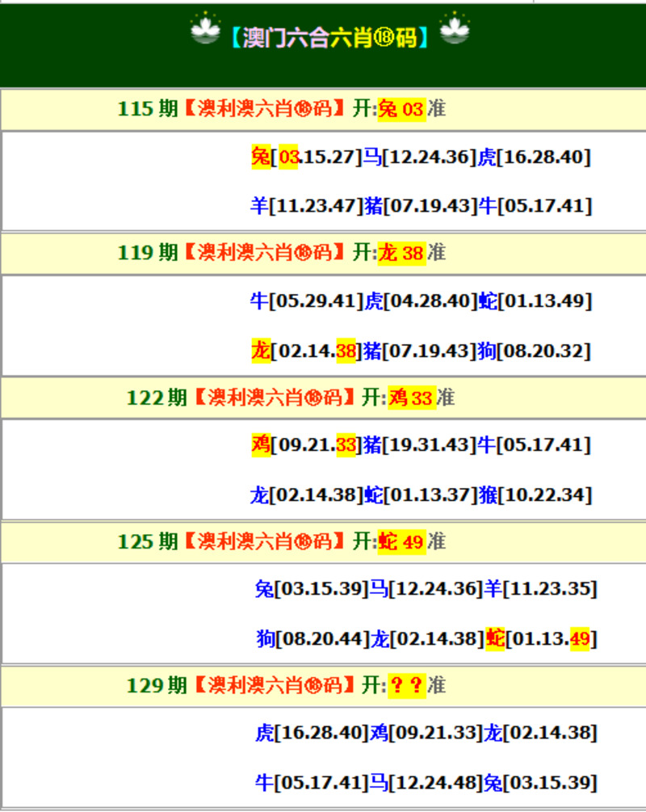The image size is (646, 812).
Task: Click the entry 虎[04.28.40]
Action: (421, 301)
